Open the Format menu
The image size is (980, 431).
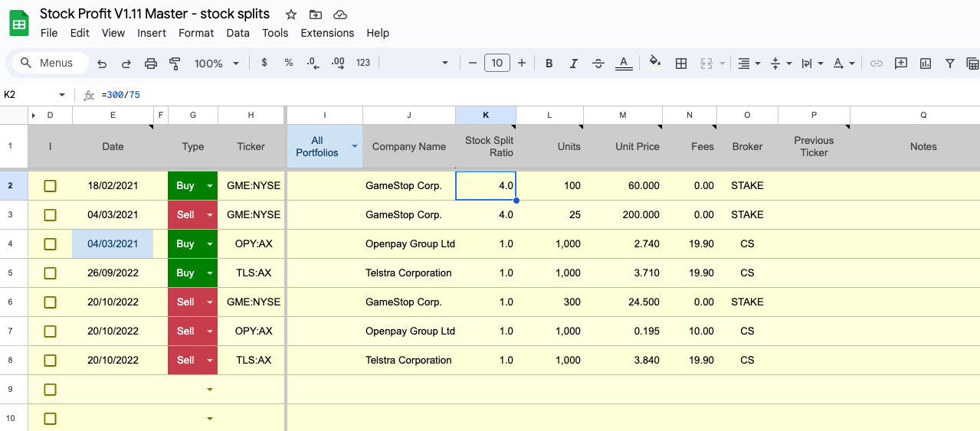[196, 33]
